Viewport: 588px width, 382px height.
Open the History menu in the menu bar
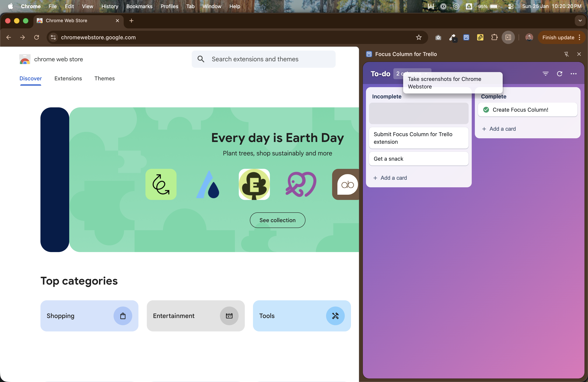[110, 6]
